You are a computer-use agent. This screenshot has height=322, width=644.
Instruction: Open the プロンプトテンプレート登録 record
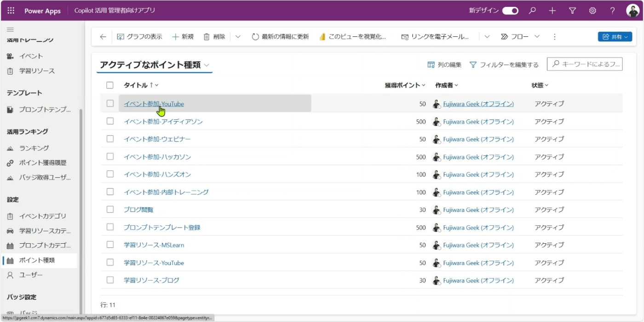[162, 228]
